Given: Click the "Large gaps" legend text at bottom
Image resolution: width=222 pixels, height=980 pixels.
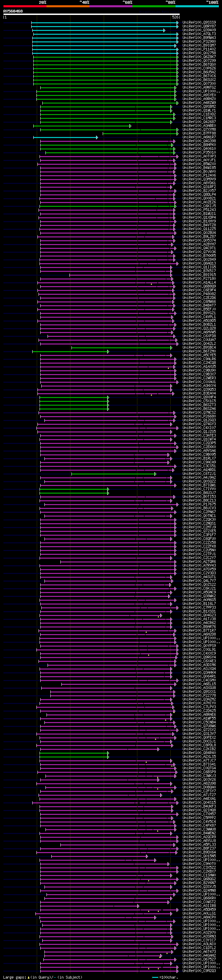Looking at the screenshot, I should click(15, 977).
